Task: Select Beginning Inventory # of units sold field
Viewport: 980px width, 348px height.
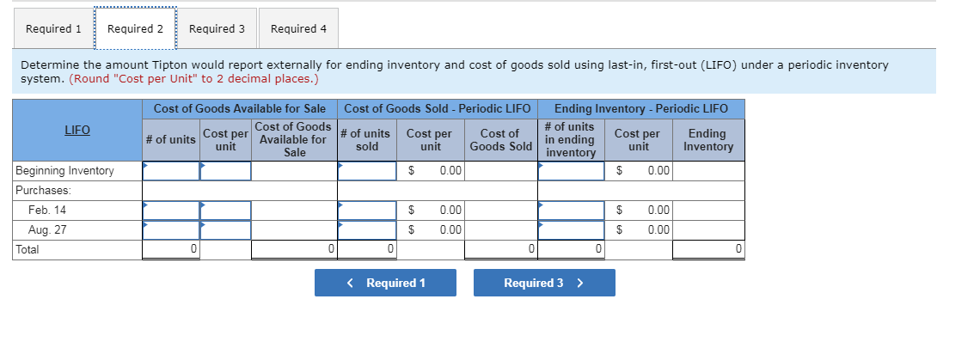Action: (x=367, y=171)
